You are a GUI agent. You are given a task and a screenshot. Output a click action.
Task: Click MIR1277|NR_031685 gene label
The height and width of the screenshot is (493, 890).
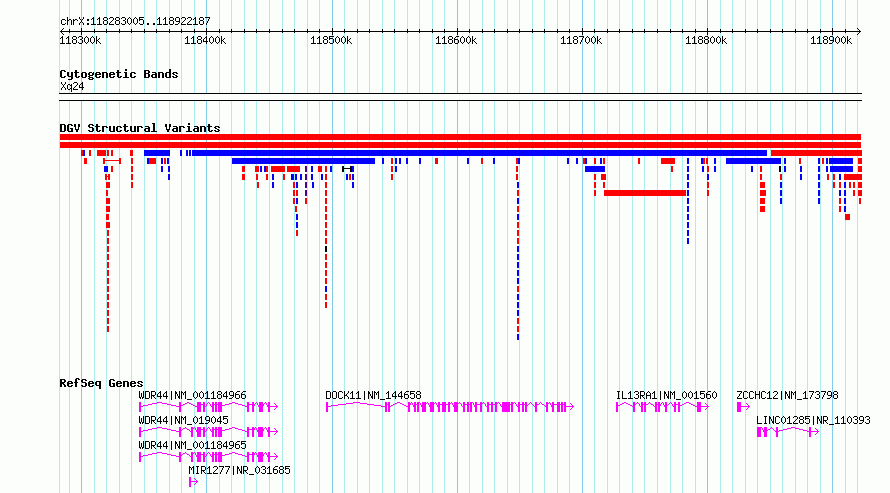[239, 470]
